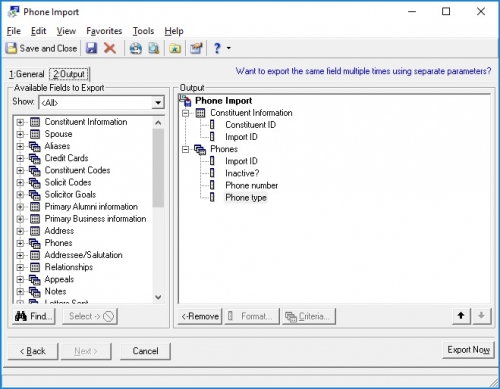Collapse the Phones node in Output tree
Viewport: 500px width, 389px height.
pos(185,150)
